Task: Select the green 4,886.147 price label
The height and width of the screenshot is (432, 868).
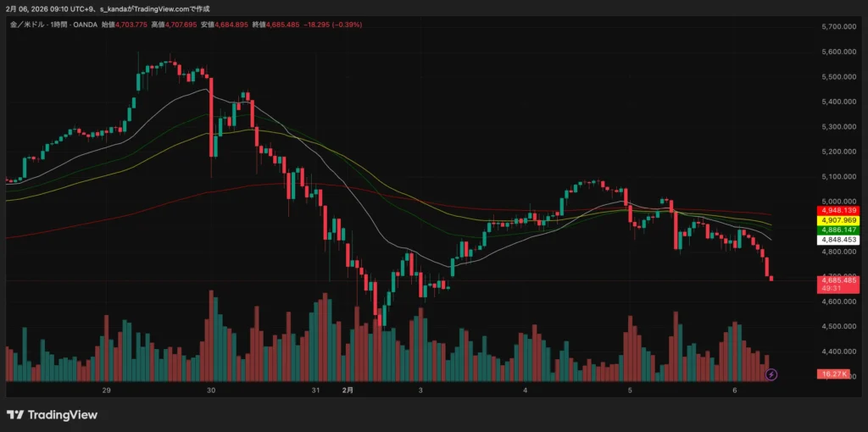Action: coord(837,230)
